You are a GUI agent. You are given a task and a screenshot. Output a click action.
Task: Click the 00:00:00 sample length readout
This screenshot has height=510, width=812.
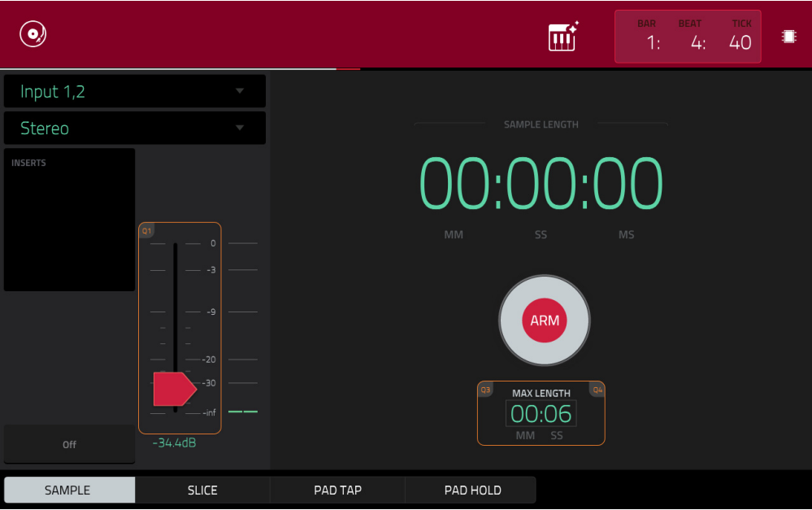541,183
